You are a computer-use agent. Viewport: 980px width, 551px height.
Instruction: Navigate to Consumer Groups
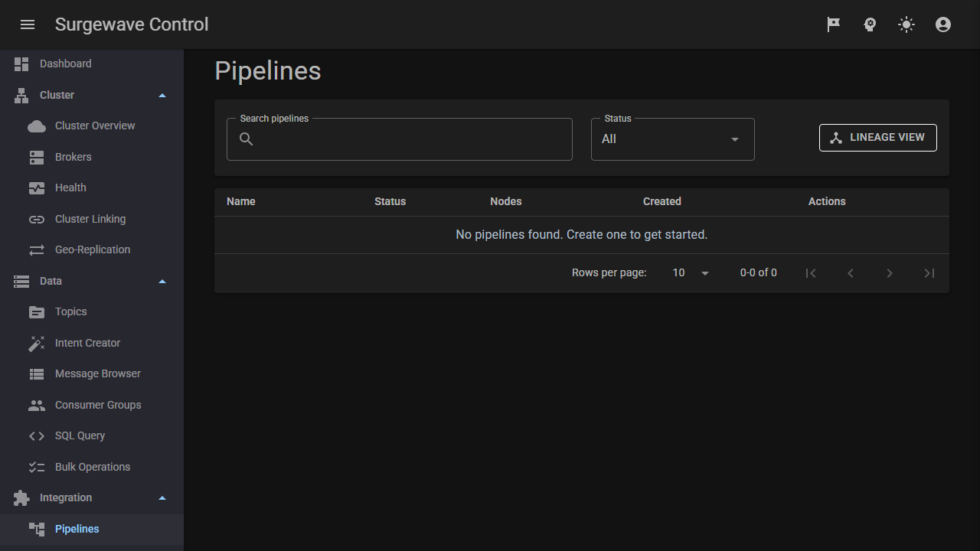(x=92, y=406)
